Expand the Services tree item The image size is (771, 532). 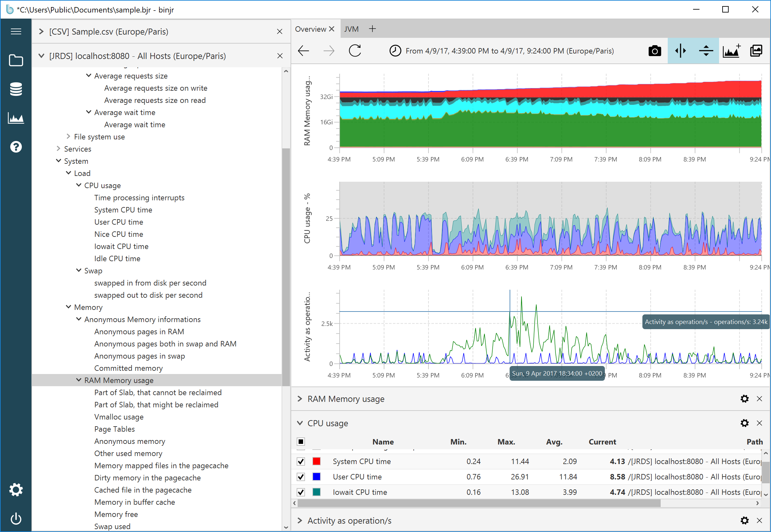[x=59, y=149]
